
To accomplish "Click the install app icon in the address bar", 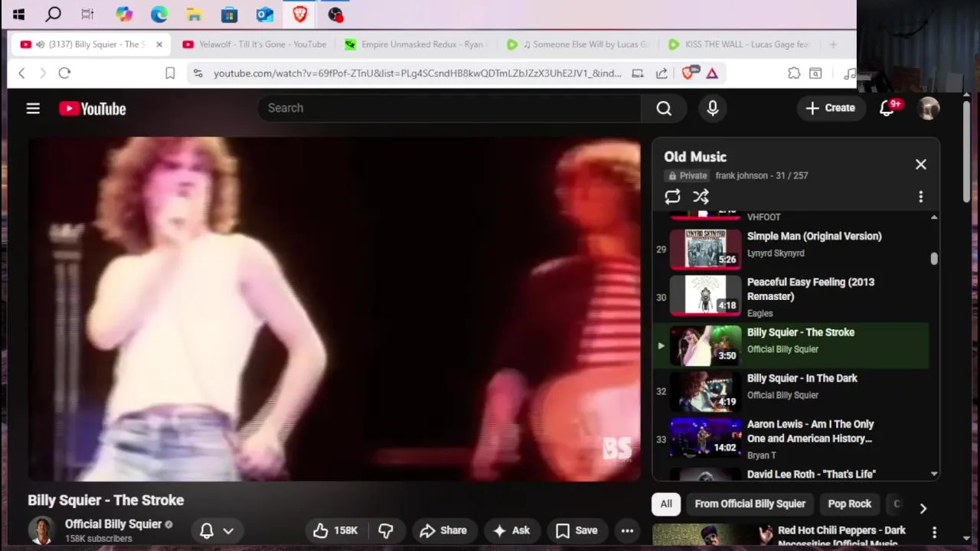I will 637,73.
